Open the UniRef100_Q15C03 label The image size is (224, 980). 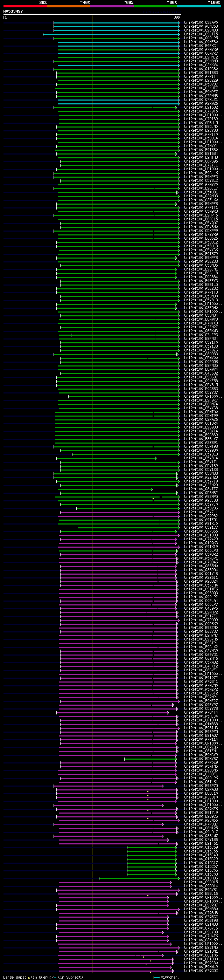(201, 875)
